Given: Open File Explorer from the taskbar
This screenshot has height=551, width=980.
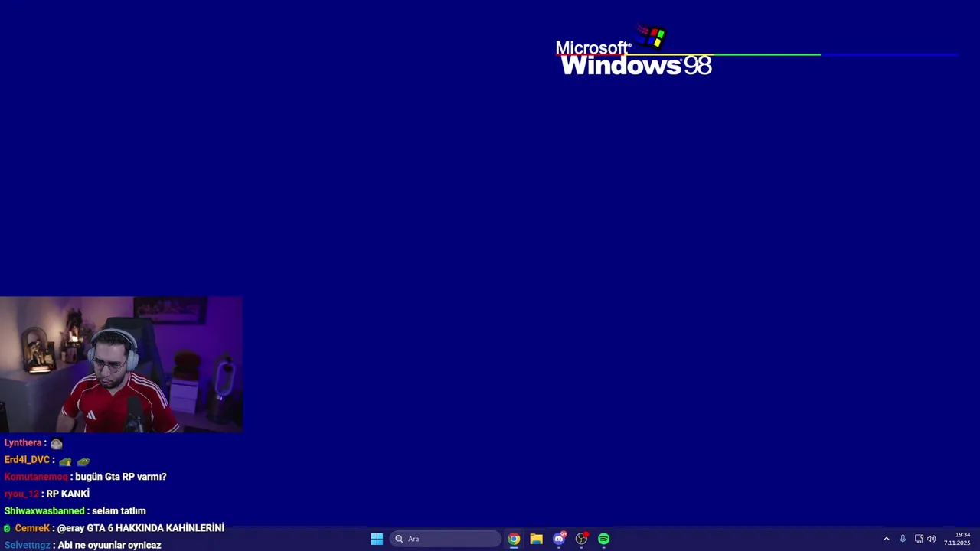Looking at the screenshot, I should (x=536, y=539).
